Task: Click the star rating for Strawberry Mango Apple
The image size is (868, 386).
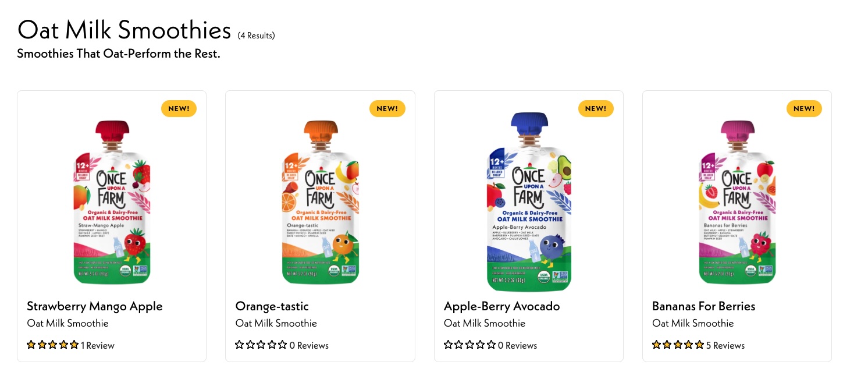Action: pyautogui.click(x=52, y=345)
